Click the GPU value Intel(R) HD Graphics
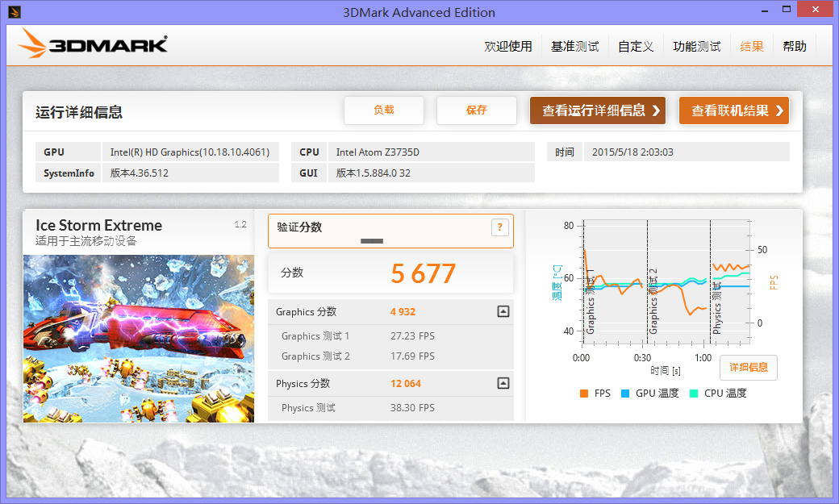Image resolution: width=839 pixels, height=504 pixels. 190,152
